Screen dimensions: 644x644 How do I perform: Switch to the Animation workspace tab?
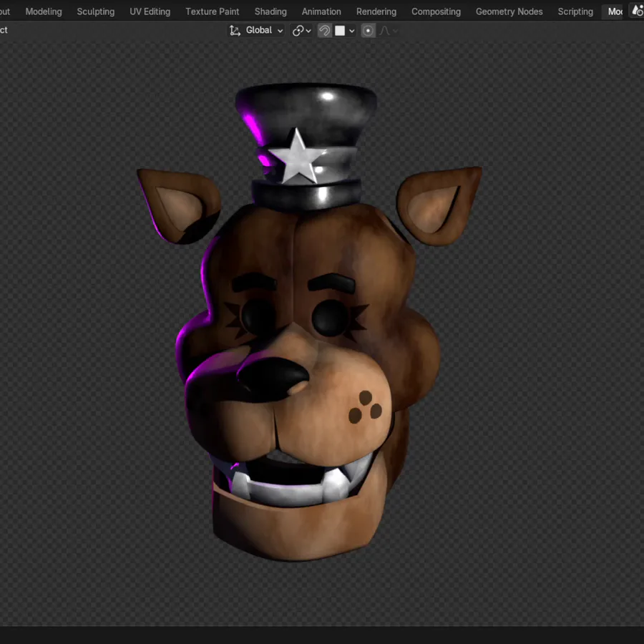[321, 11]
